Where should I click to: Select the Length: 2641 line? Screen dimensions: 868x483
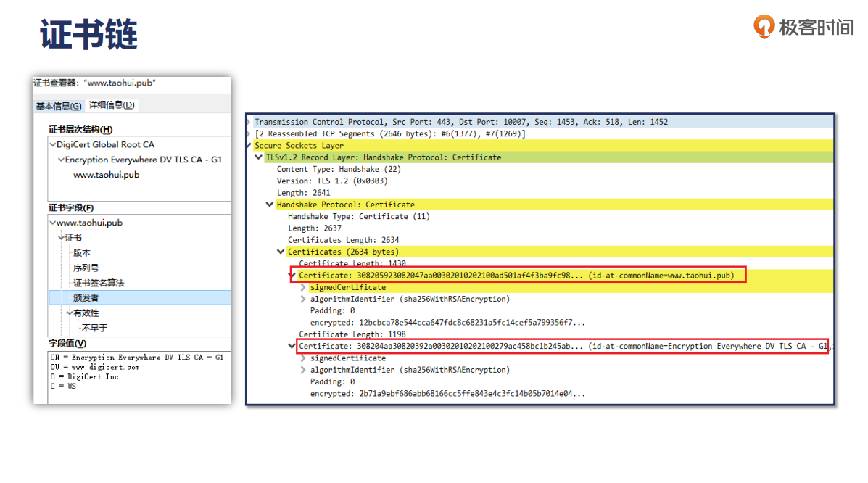303,193
